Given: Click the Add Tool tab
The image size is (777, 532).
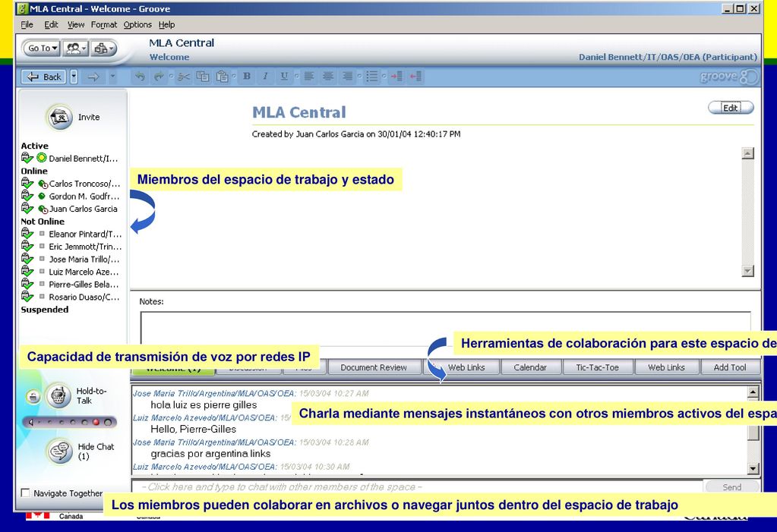Looking at the screenshot, I should 729,367.
